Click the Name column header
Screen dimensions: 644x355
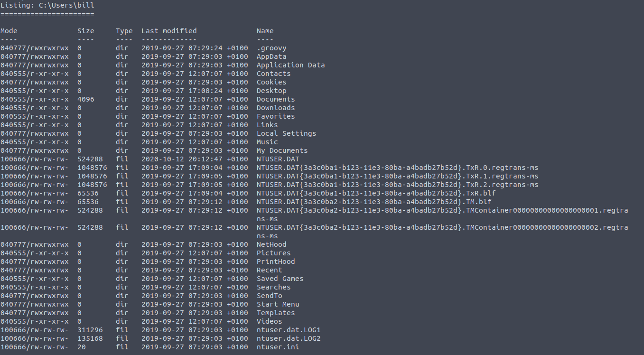pos(265,31)
